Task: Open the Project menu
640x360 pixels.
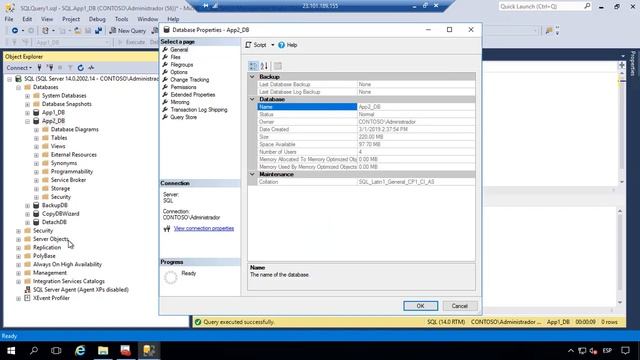Action: 71,19
